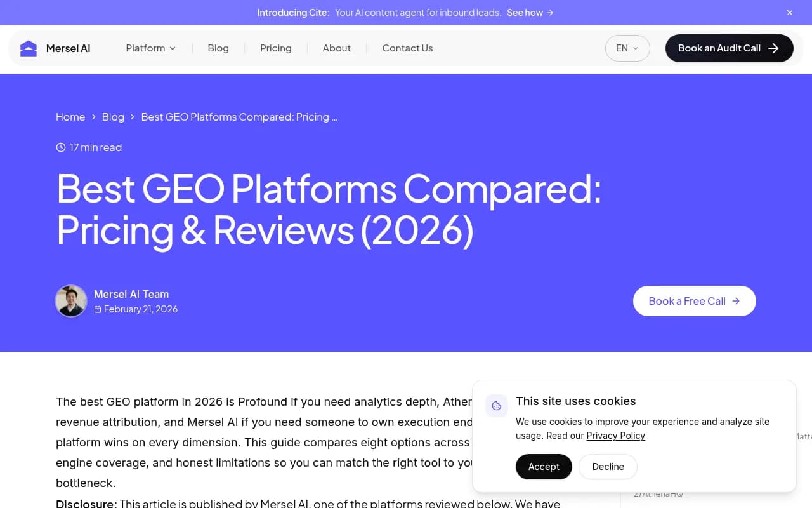Click the Mersel AI Team author avatar

pyautogui.click(x=71, y=301)
